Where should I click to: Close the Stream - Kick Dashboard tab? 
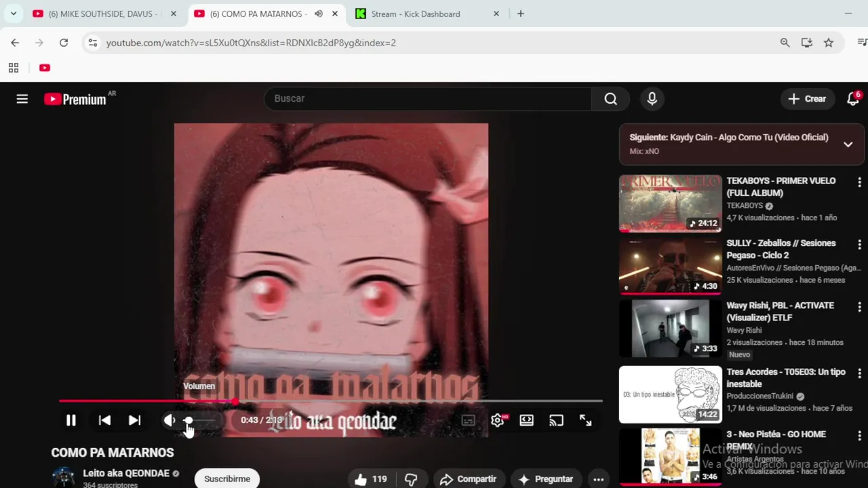pos(496,14)
